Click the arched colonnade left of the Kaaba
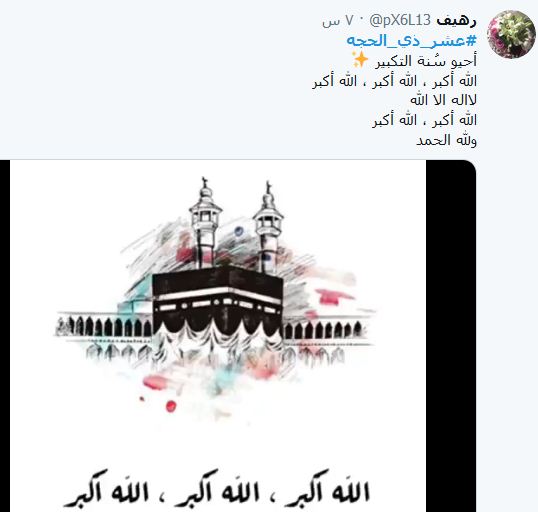Viewport: 538px width, 512px height. point(104,326)
